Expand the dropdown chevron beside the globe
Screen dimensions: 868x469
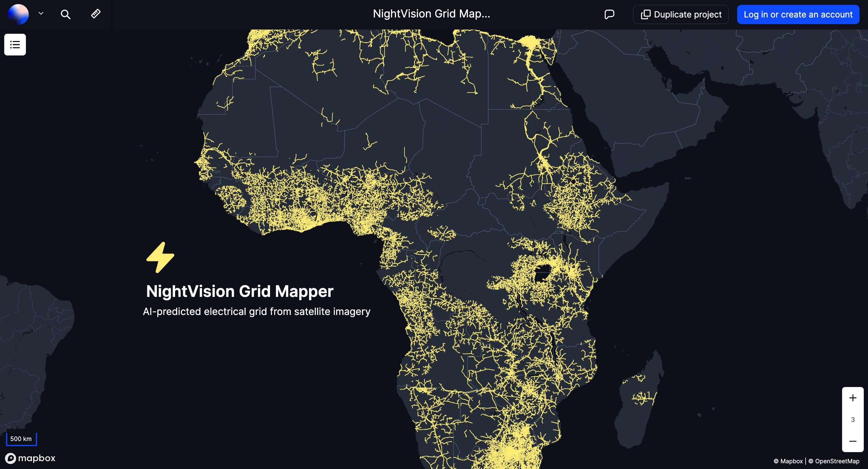41,14
